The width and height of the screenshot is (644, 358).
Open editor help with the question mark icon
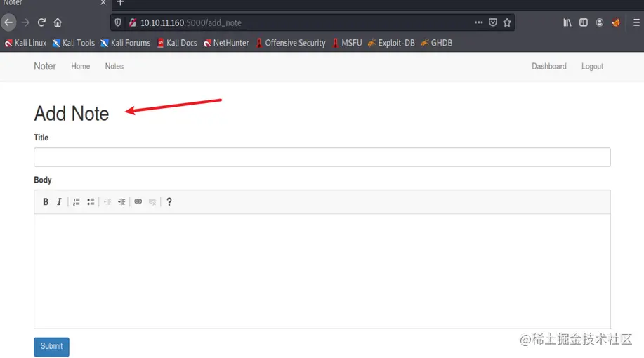point(169,201)
